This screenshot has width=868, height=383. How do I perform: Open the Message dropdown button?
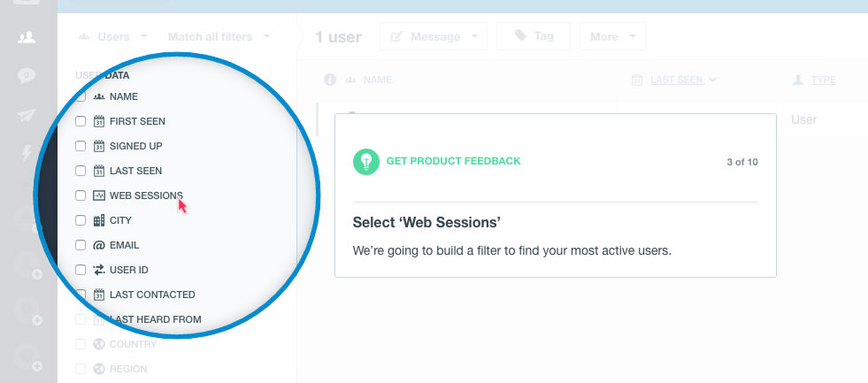[438, 37]
